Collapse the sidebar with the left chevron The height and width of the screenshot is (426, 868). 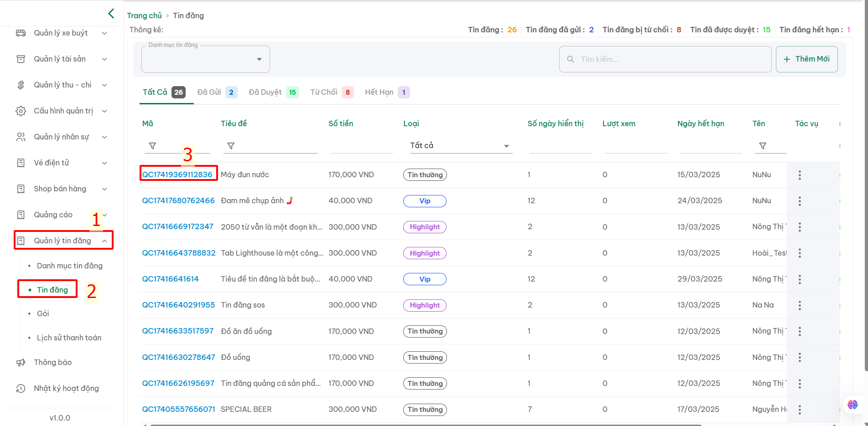tap(111, 14)
